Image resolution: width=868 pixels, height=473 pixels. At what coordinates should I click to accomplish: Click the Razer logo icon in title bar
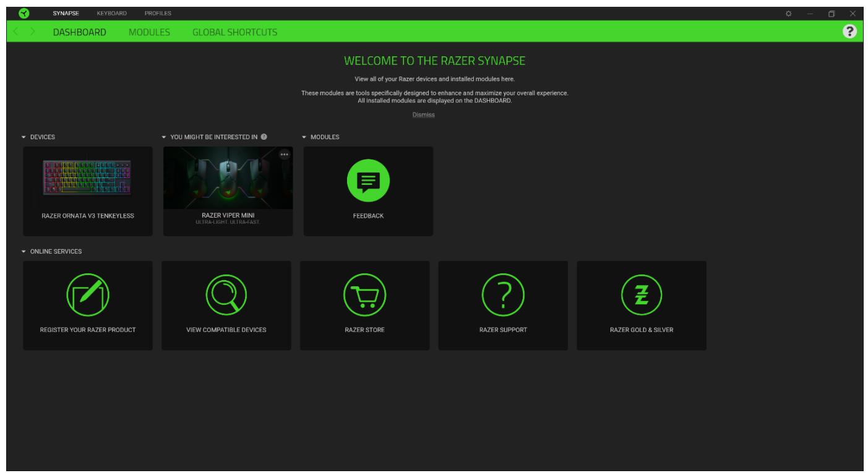23,13
